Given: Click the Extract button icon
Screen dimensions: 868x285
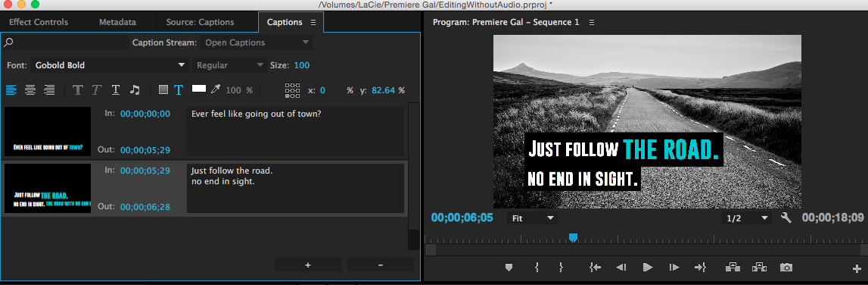Looking at the screenshot, I should 759,268.
